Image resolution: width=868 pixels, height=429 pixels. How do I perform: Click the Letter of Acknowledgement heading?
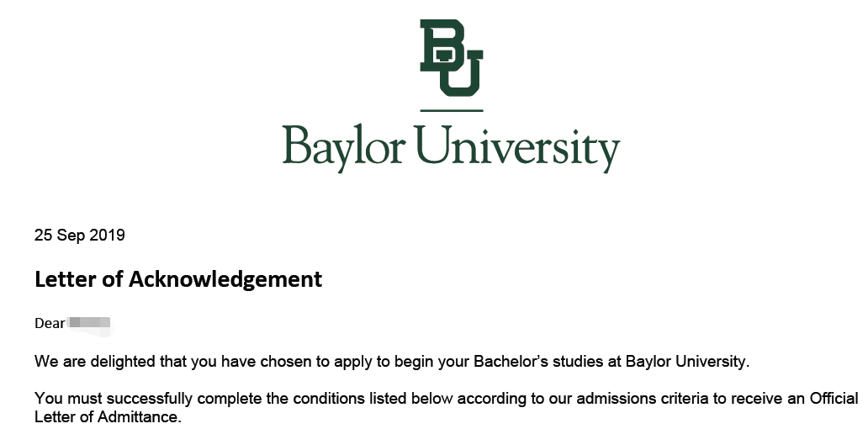(178, 279)
